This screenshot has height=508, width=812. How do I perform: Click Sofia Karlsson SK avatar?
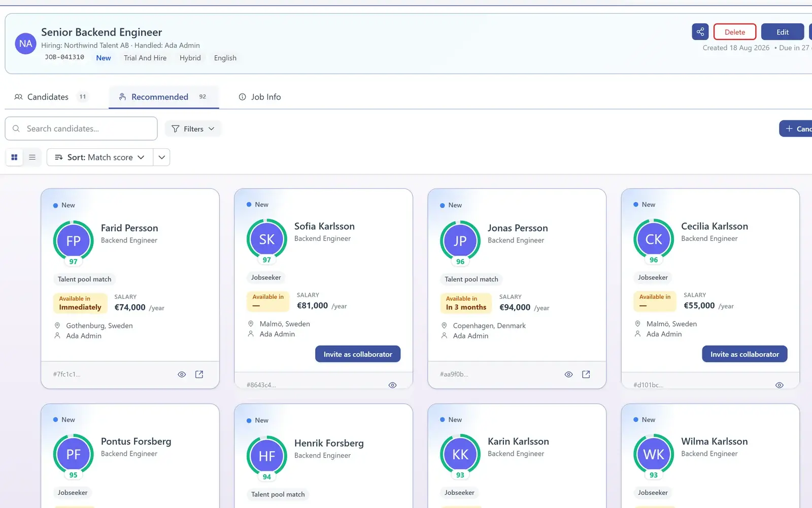(x=267, y=239)
